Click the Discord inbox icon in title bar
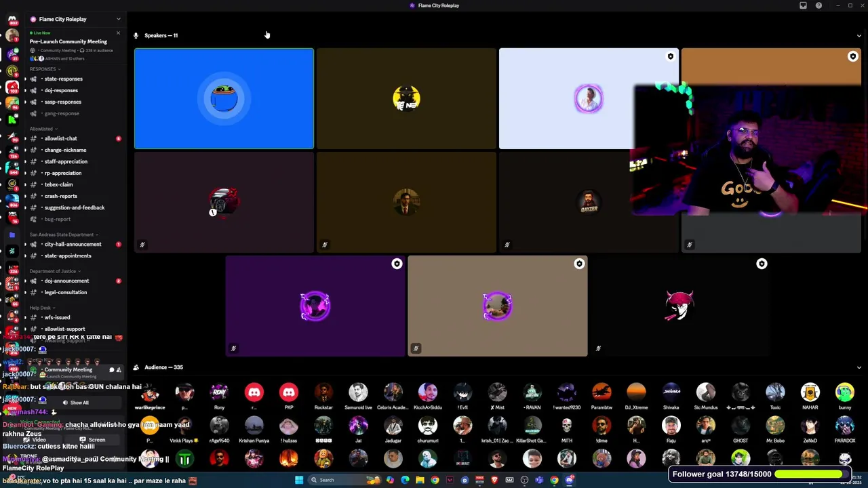868x488 pixels. pyautogui.click(x=803, y=5)
